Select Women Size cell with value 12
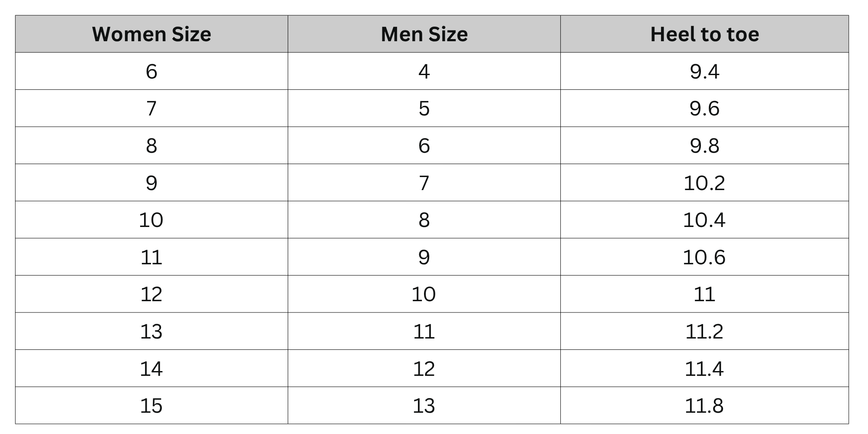868x434 pixels. (151, 294)
